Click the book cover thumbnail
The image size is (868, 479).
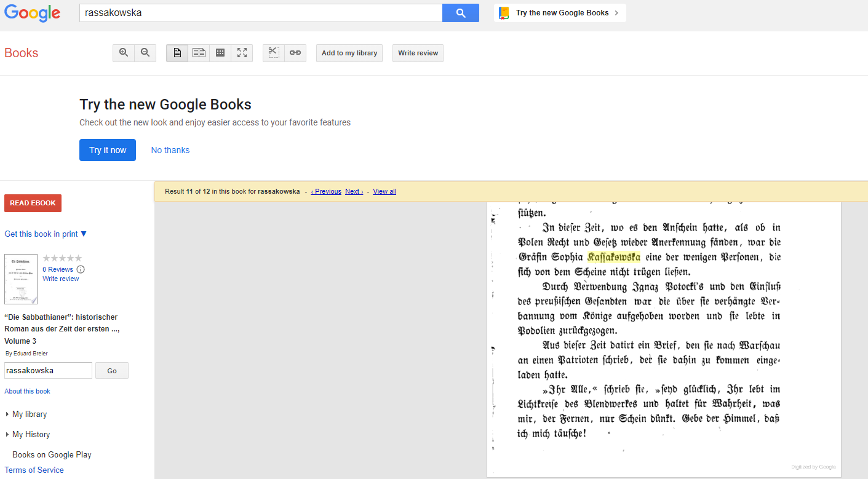click(x=21, y=279)
